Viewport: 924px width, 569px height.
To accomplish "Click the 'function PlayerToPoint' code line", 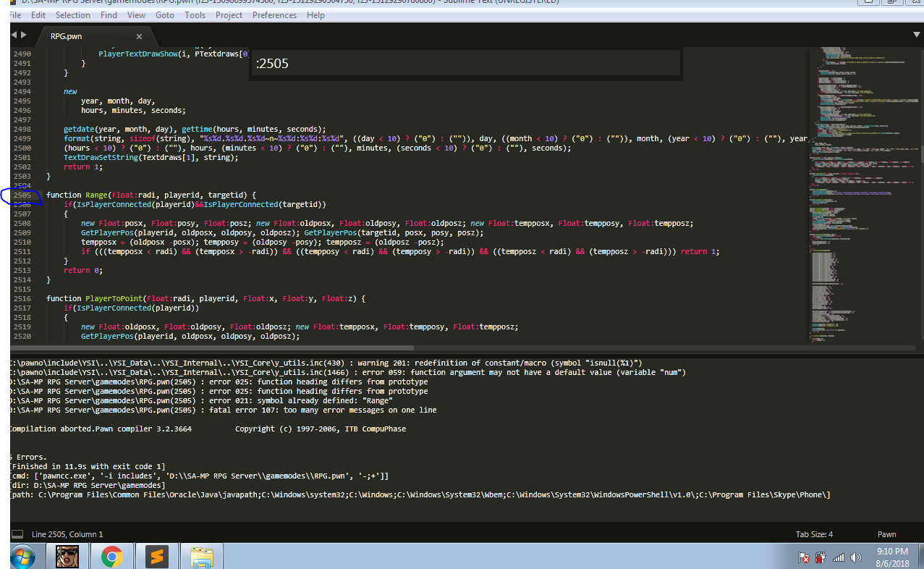I will click(206, 298).
